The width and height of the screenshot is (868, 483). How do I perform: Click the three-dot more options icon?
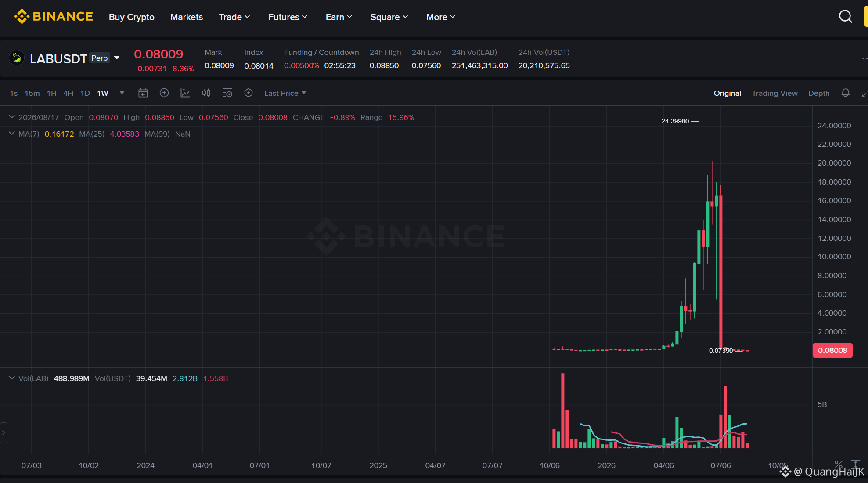[864, 58]
